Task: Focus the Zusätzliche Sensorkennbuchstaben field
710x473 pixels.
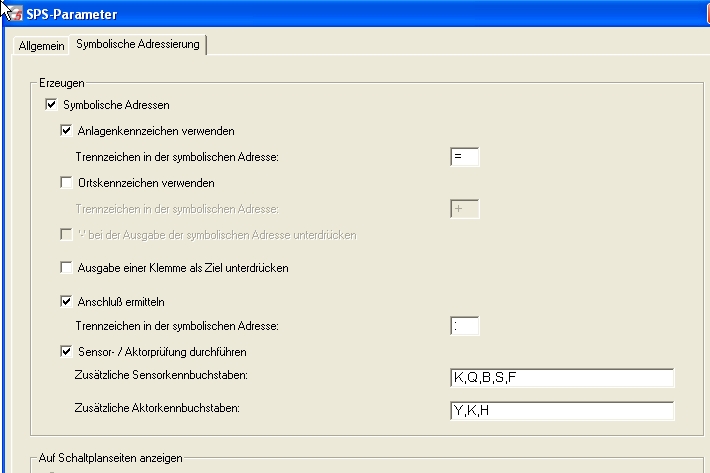Action: coord(562,377)
